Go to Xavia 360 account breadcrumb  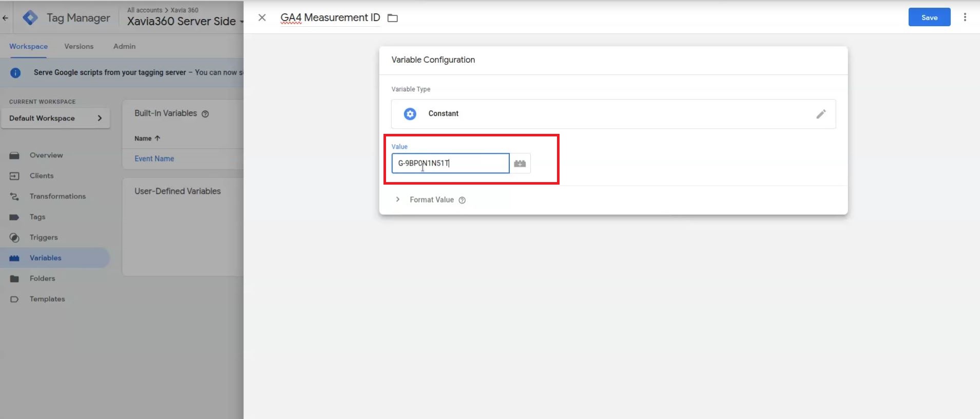[x=184, y=10]
